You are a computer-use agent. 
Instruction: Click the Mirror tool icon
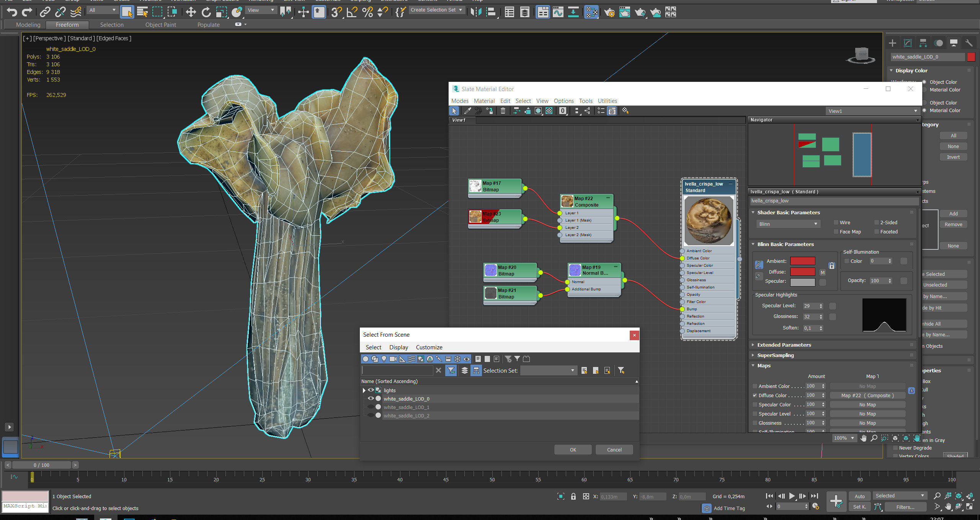476,12
